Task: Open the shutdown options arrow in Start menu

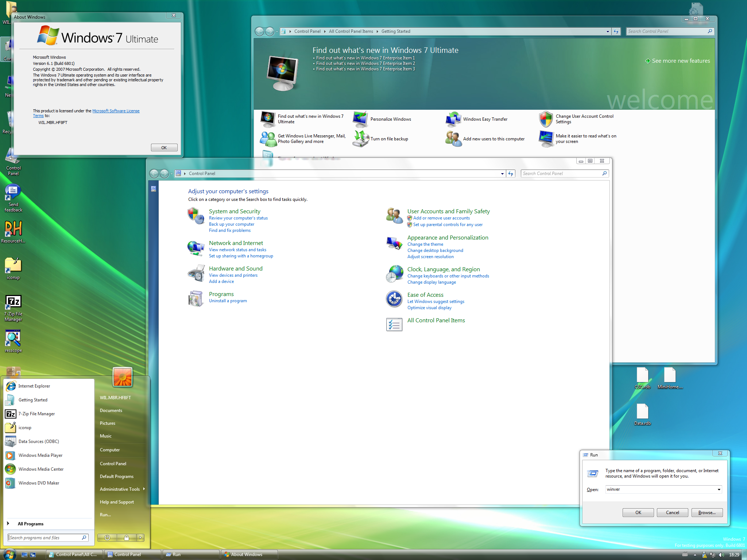Action: click(140, 537)
